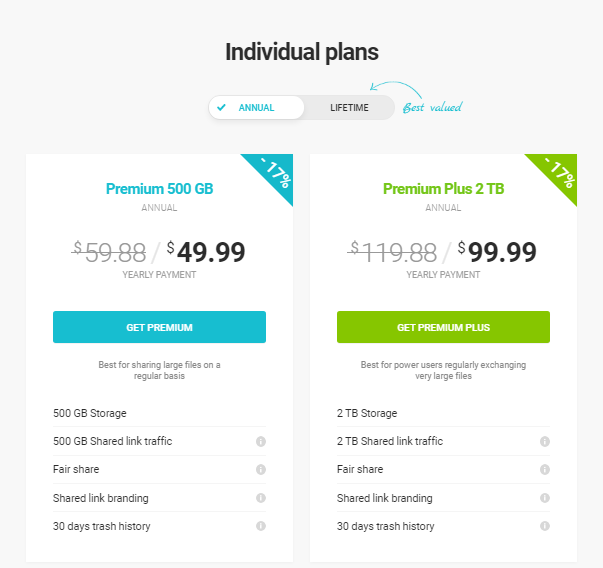
Task: Click the Get Premium Plus button
Action: point(443,327)
